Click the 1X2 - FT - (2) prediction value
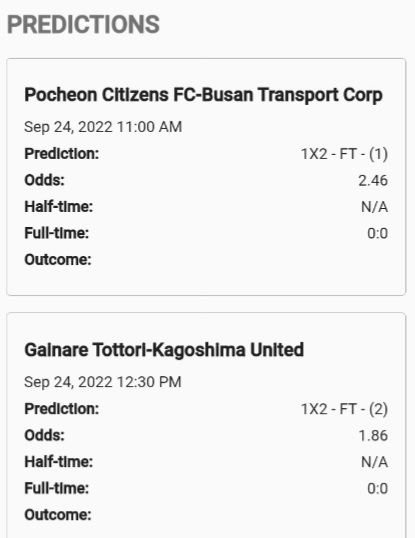This screenshot has width=415, height=538. (x=344, y=409)
